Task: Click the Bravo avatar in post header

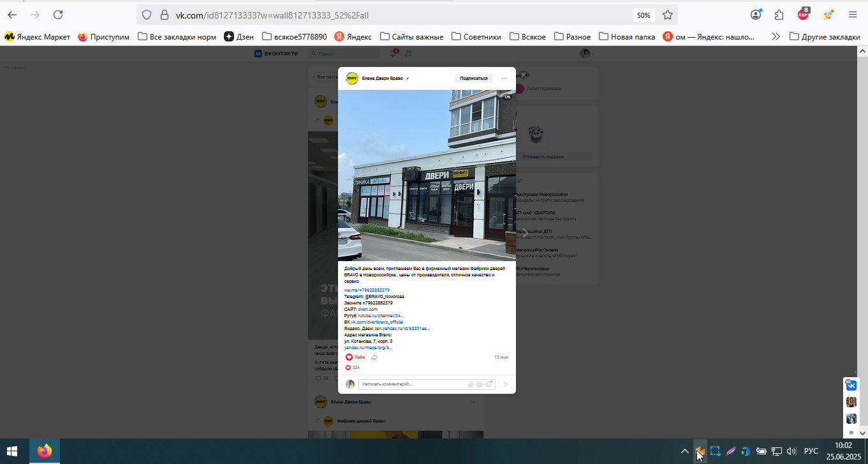Action: point(351,79)
